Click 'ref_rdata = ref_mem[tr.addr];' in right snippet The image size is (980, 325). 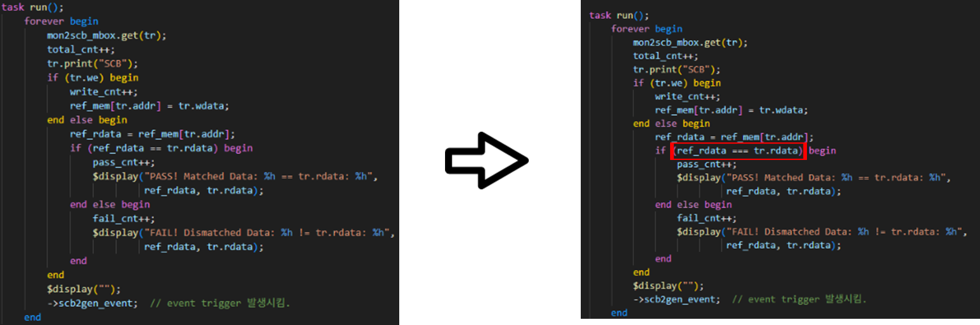[733, 137]
